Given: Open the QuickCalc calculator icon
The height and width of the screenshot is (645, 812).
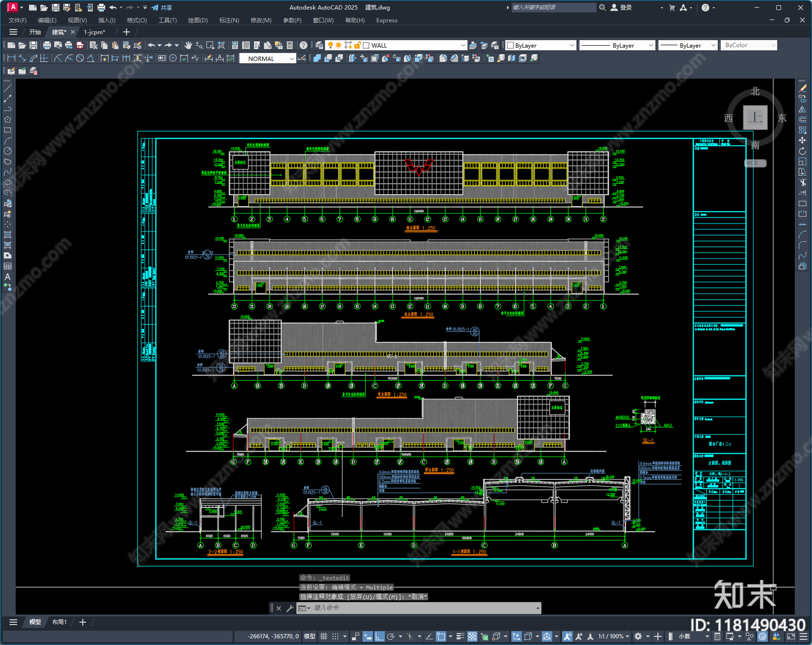Looking at the screenshot, I should point(290,45).
